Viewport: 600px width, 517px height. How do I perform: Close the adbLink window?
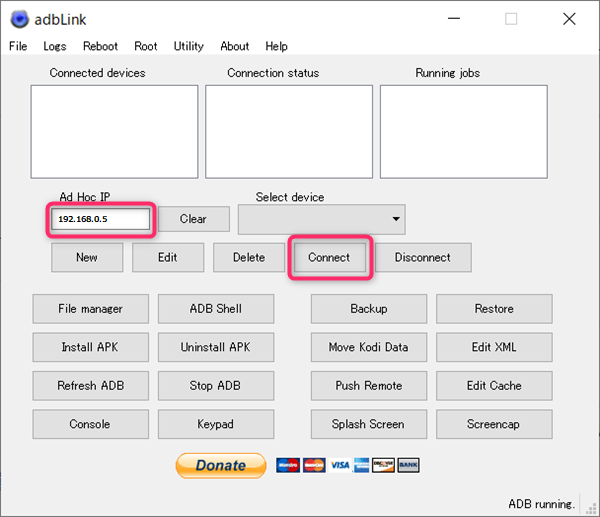[x=569, y=18]
